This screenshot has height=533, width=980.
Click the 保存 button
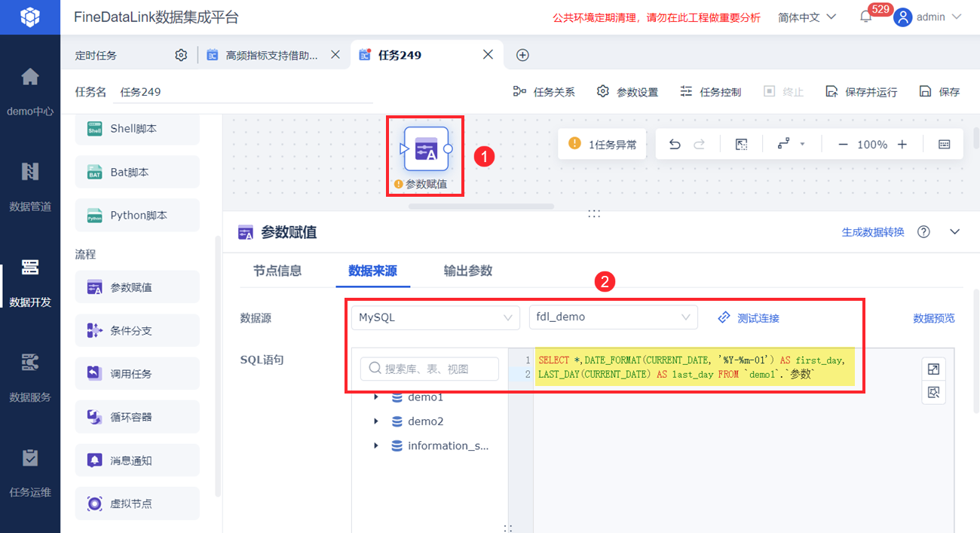tap(939, 92)
